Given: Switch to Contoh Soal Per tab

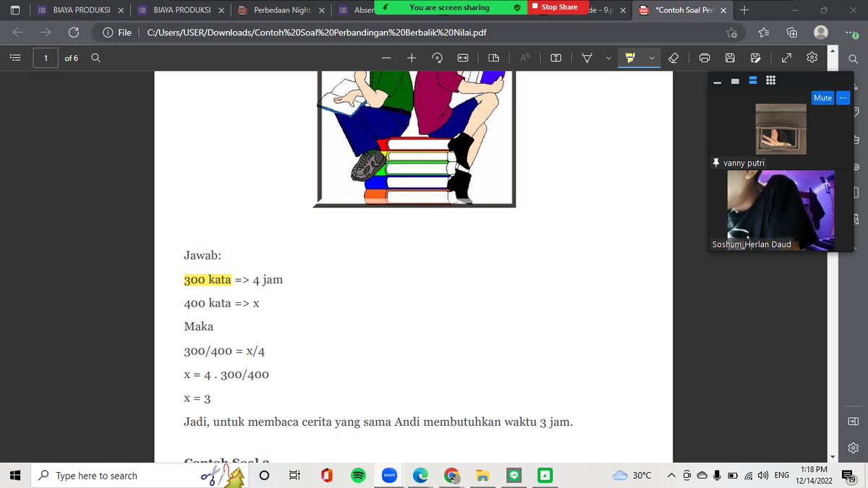Looking at the screenshot, I should click(684, 10).
